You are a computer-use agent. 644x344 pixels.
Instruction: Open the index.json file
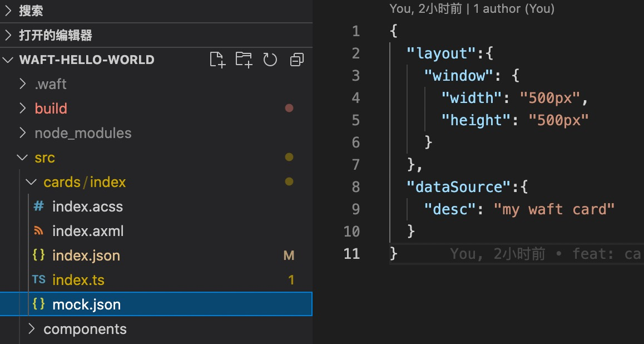86,255
